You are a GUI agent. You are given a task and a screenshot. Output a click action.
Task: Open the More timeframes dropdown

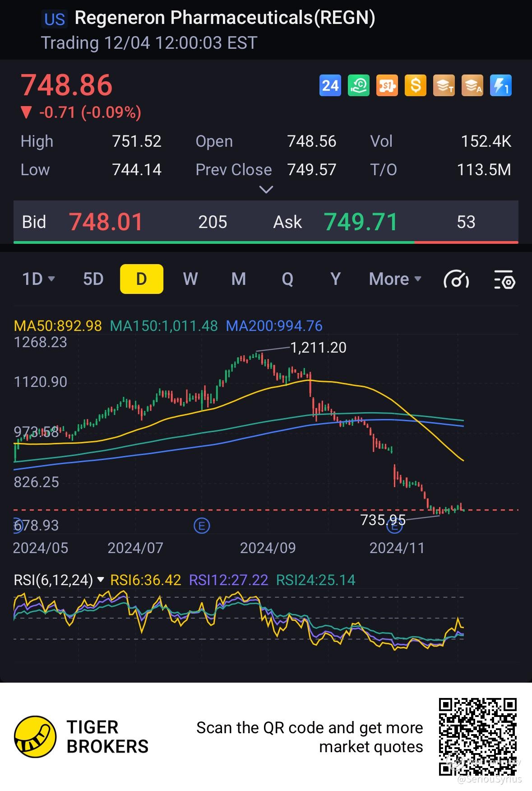click(x=395, y=279)
